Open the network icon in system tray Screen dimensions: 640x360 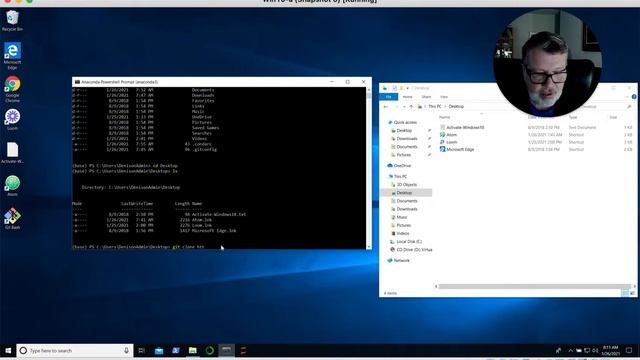587,351
